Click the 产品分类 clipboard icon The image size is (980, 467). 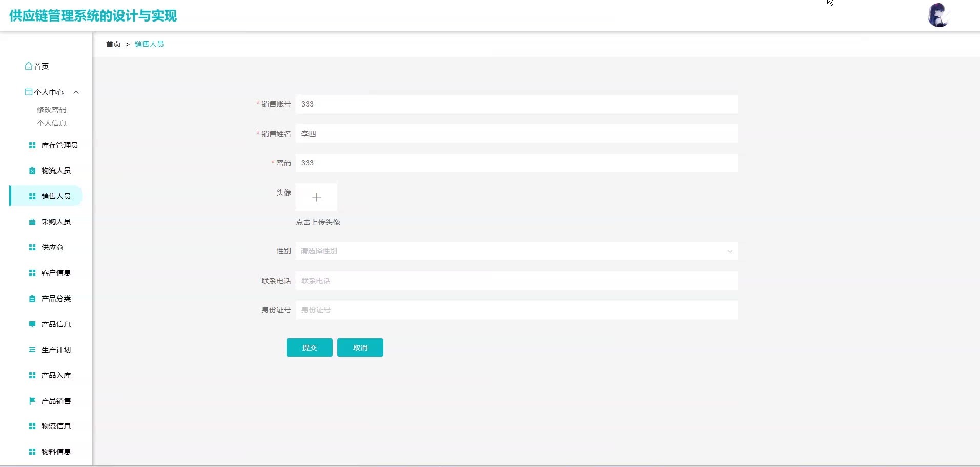click(x=32, y=299)
